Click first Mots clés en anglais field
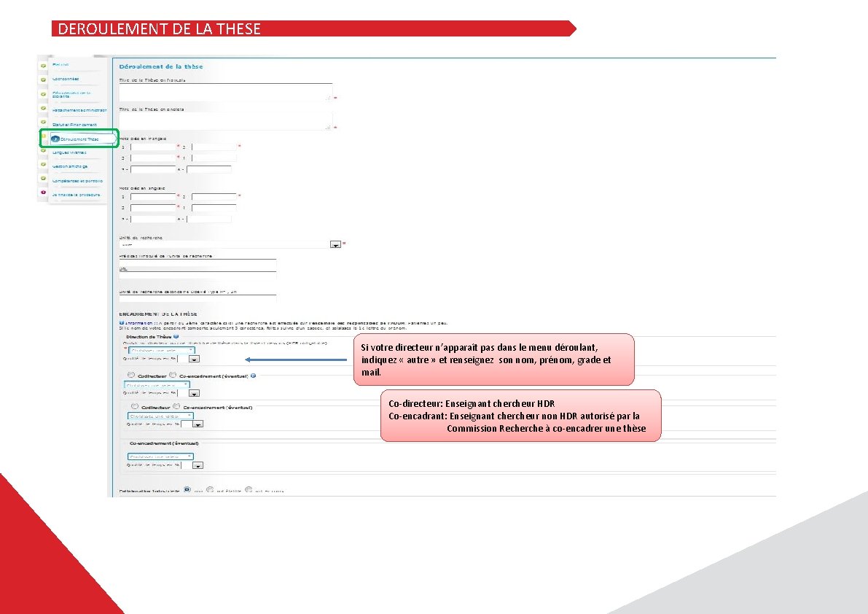The width and height of the screenshot is (868, 614). coord(153,197)
